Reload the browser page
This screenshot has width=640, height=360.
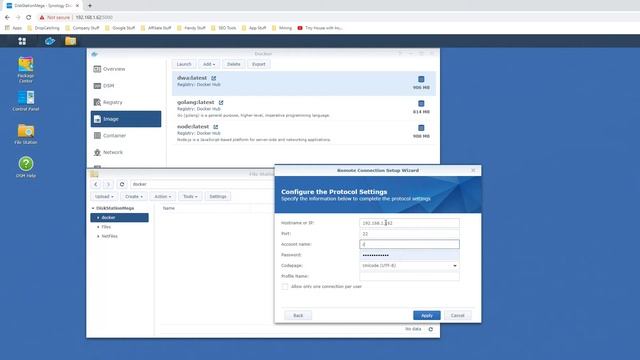29,17
